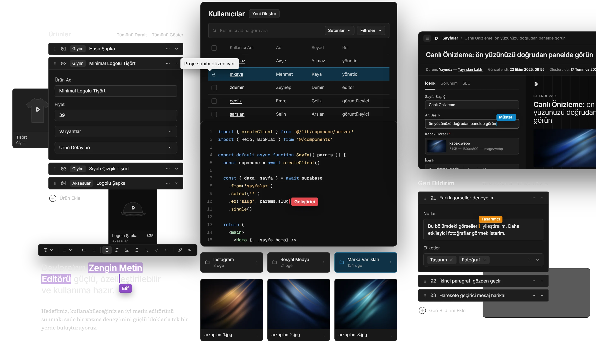Image resolution: width=596 pixels, height=364 pixels.
Task: Open the Sütunlar dropdown
Action: 339,30
